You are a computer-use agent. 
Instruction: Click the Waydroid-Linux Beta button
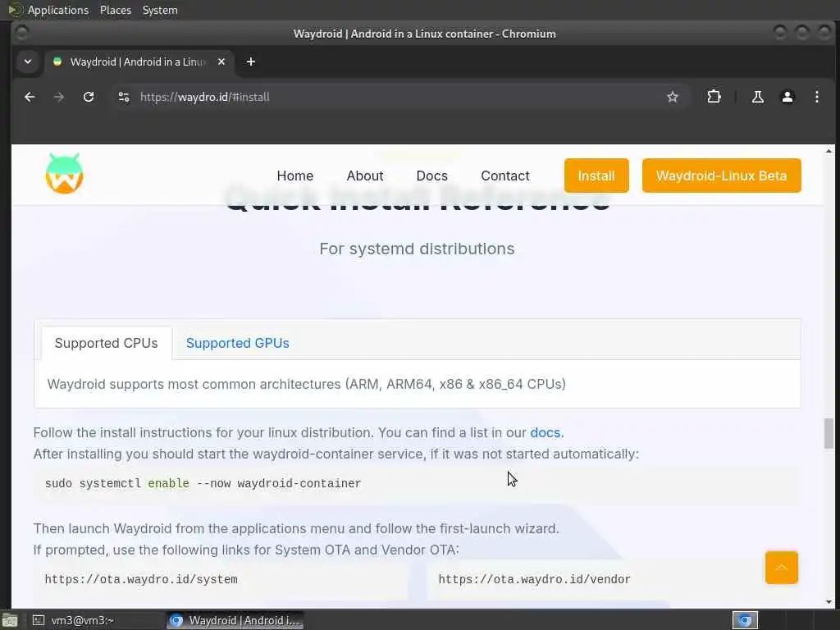pos(722,176)
